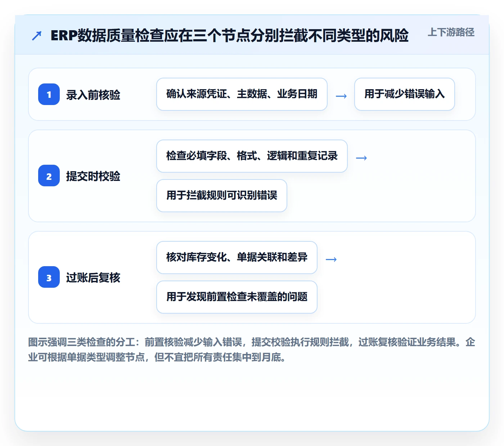The height and width of the screenshot is (446, 504).
Task: Select the 录入前核验 step label
Action: click(x=93, y=95)
